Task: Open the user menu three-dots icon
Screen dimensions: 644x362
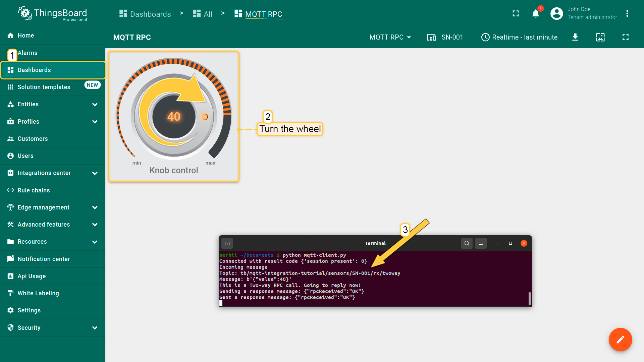Action: click(x=627, y=14)
